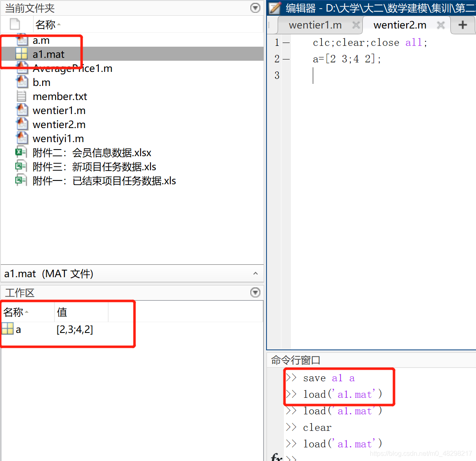
Task: Click the Excel icon of 附件三 xls file
Action: pos(21,166)
